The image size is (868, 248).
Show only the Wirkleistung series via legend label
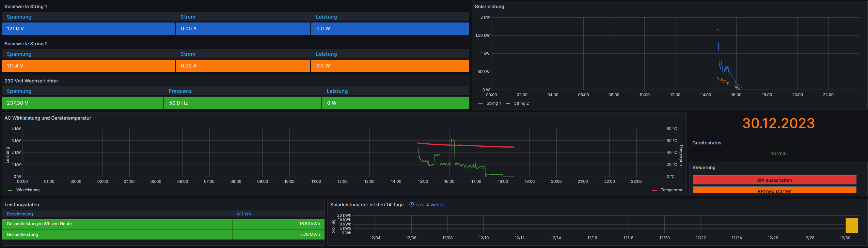click(28, 190)
